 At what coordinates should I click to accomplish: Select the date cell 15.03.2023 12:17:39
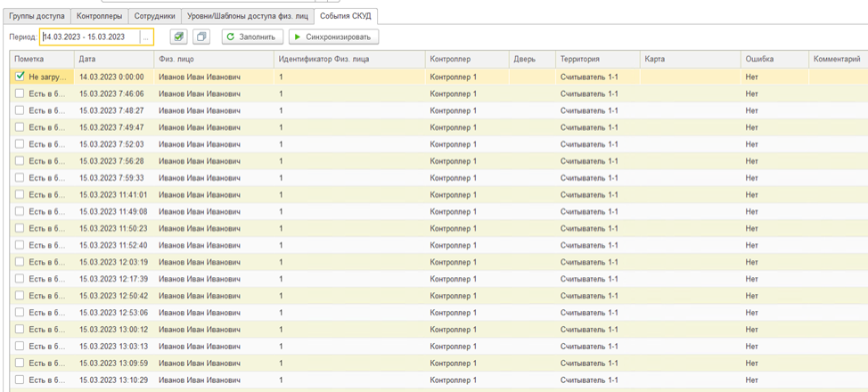[113, 279]
